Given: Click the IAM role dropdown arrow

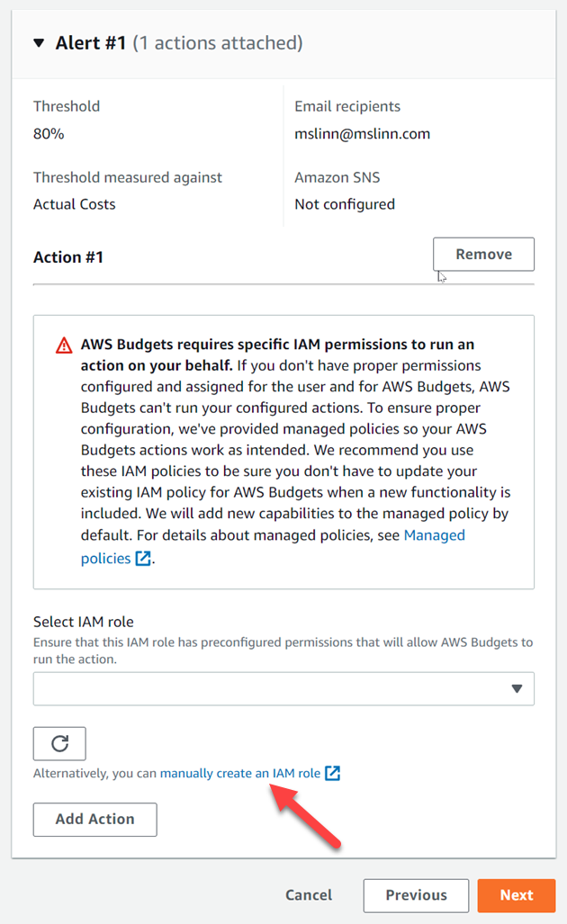Looking at the screenshot, I should [517, 688].
